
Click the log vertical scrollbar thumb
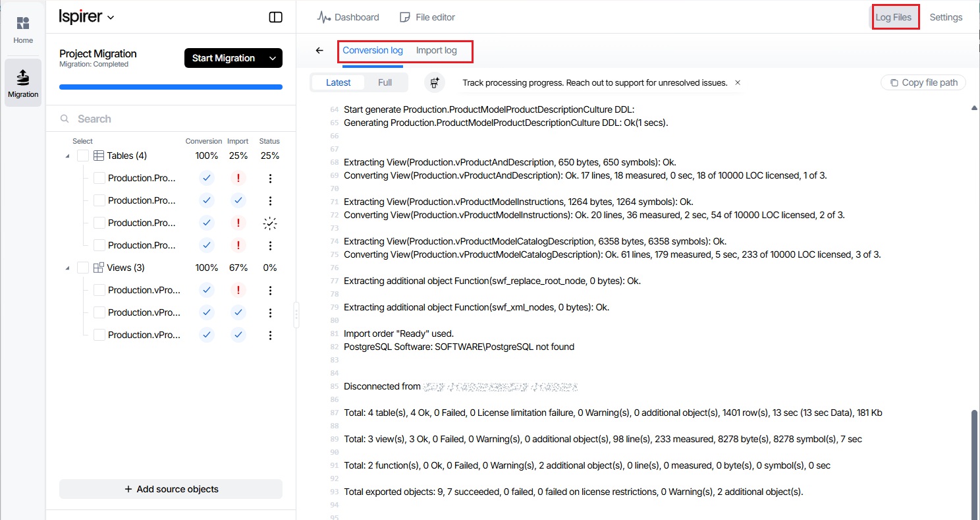point(974,461)
